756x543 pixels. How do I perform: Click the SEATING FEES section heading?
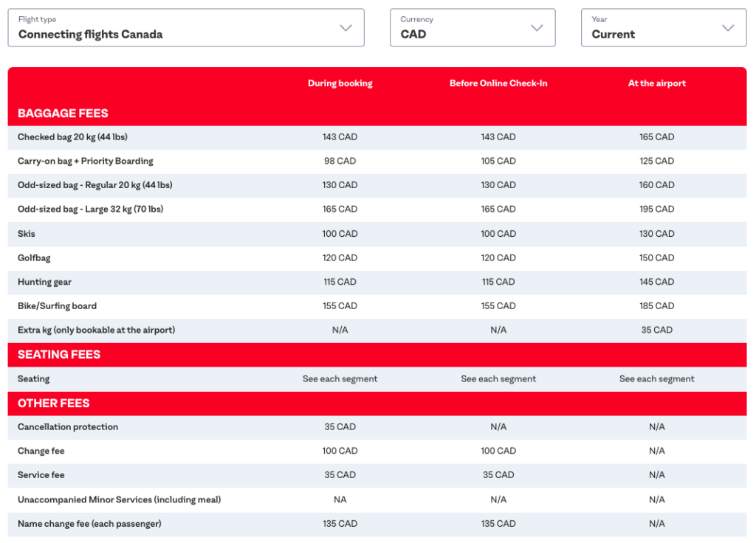(x=59, y=355)
